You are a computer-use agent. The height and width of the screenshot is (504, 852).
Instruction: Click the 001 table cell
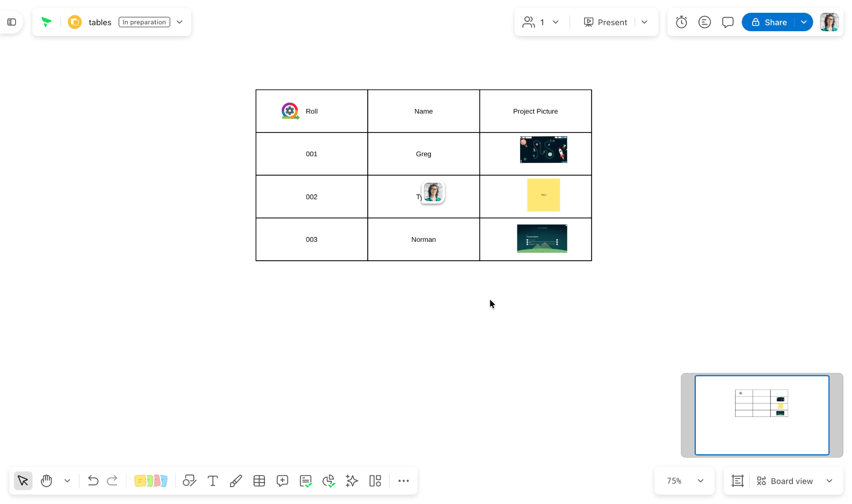(x=311, y=154)
